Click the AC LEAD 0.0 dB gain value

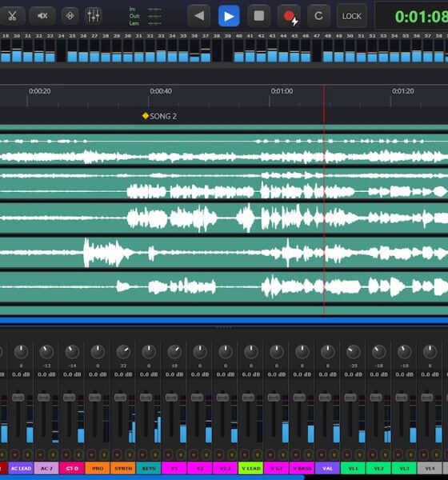tap(21, 374)
